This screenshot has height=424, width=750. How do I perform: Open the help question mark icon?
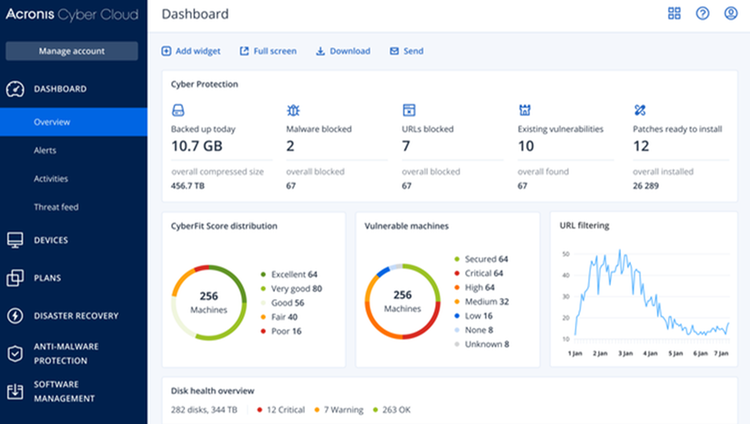pos(702,14)
